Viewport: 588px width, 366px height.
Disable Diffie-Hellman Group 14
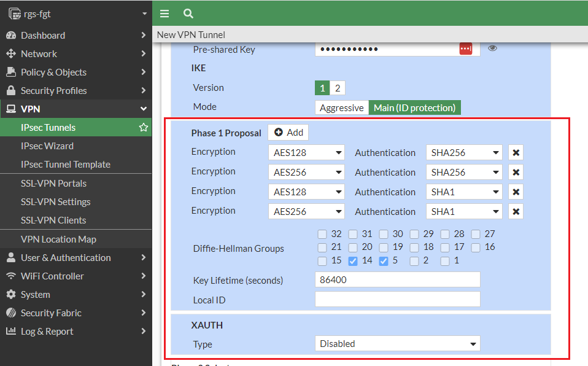[x=353, y=260]
